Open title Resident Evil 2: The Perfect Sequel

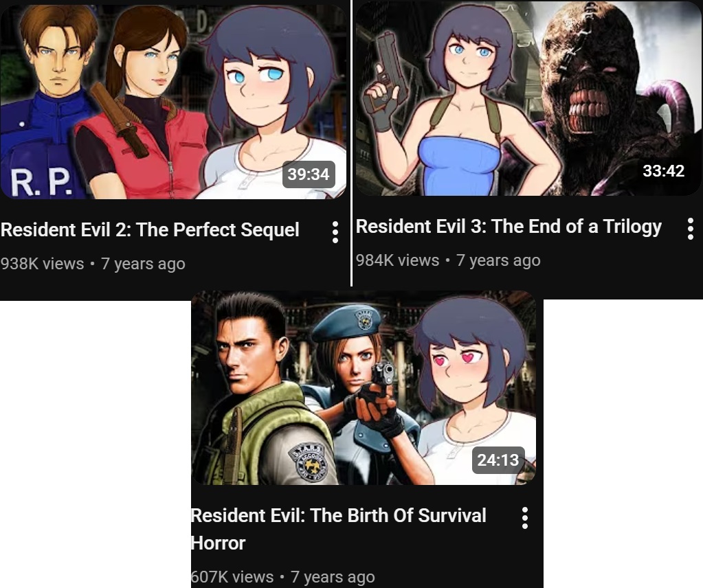tap(150, 230)
